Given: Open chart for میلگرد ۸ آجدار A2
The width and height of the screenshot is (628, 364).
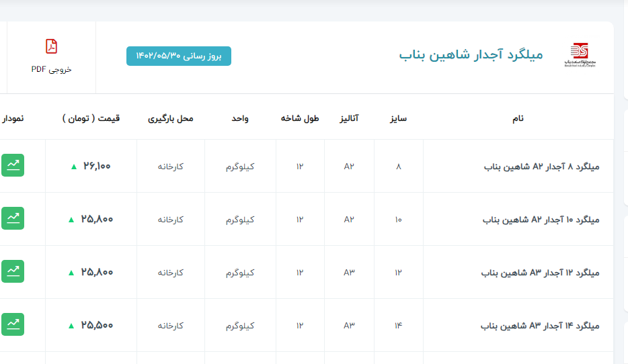Looking at the screenshot, I should [x=12, y=165].
